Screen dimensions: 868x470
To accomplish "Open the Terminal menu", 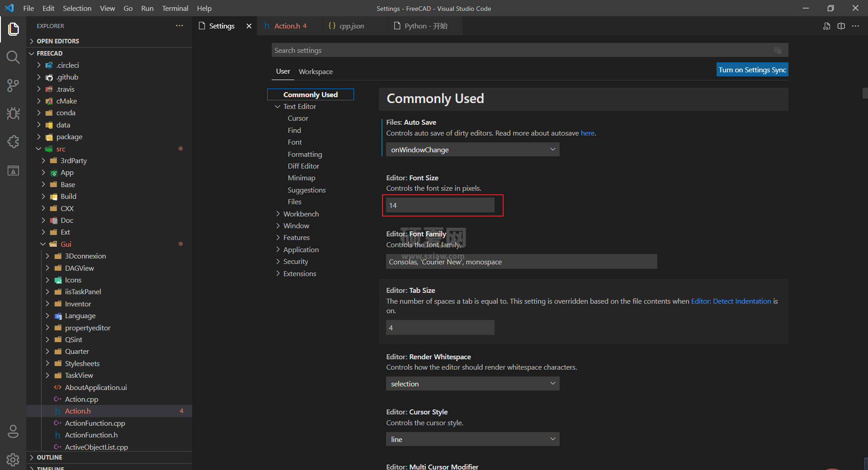I will [175, 8].
